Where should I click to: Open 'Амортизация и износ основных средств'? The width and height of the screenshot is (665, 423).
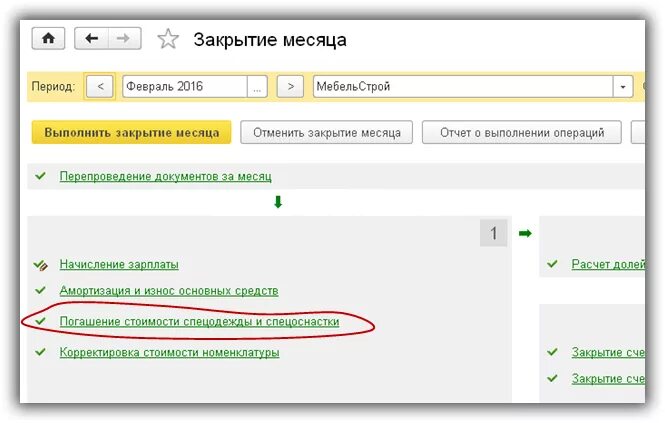tap(169, 291)
